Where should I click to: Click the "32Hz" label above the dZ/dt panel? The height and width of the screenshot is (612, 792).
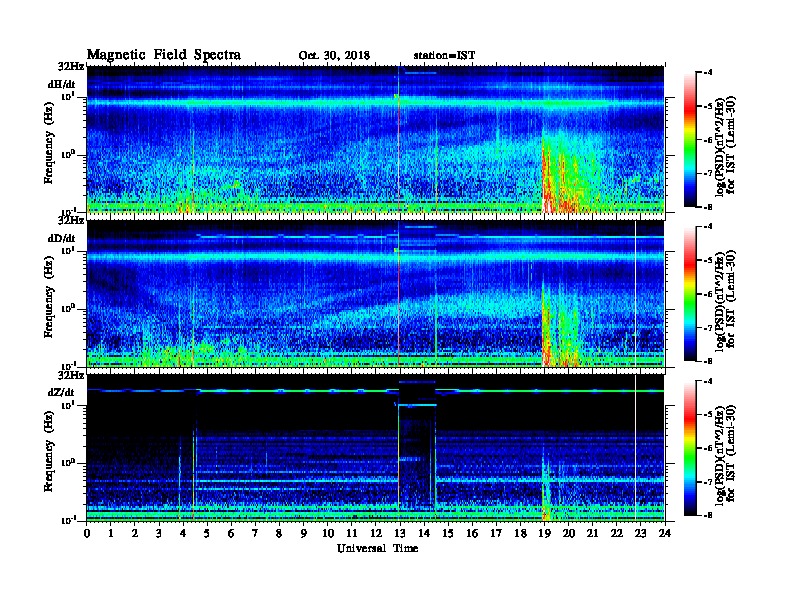tap(71, 375)
